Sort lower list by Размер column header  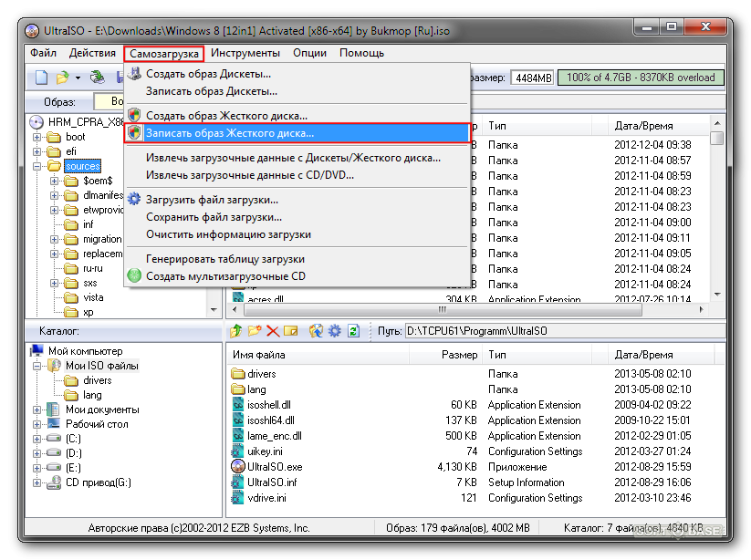(445, 355)
